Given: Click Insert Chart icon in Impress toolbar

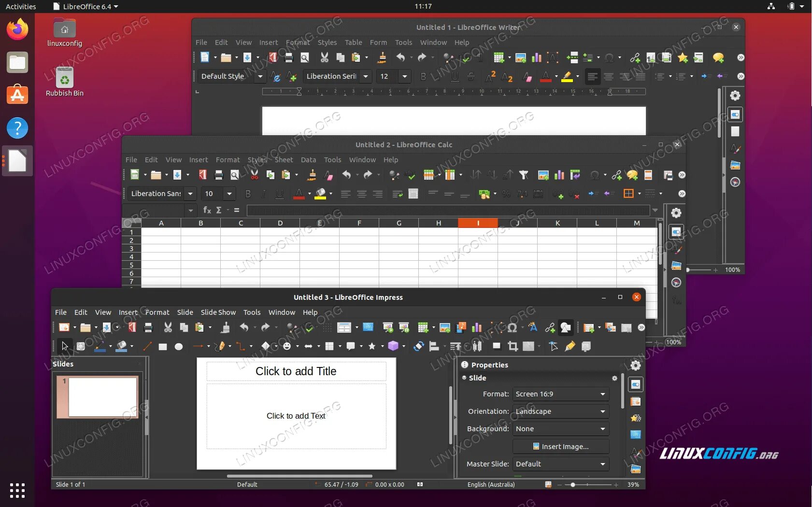Looking at the screenshot, I should pos(477,327).
